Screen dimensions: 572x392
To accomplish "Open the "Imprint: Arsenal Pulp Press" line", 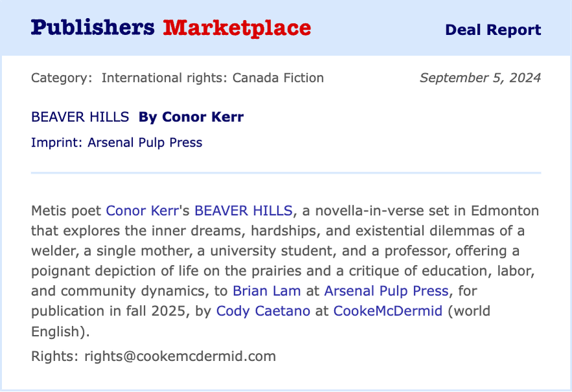I will point(116,143).
